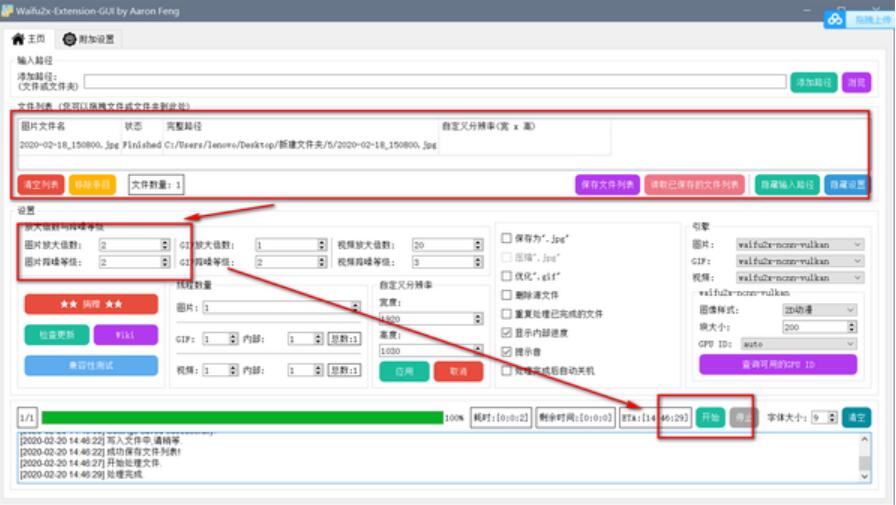The height and width of the screenshot is (505, 896).
Task: Click the log scrollbar up arrow
Action: (864, 439)
